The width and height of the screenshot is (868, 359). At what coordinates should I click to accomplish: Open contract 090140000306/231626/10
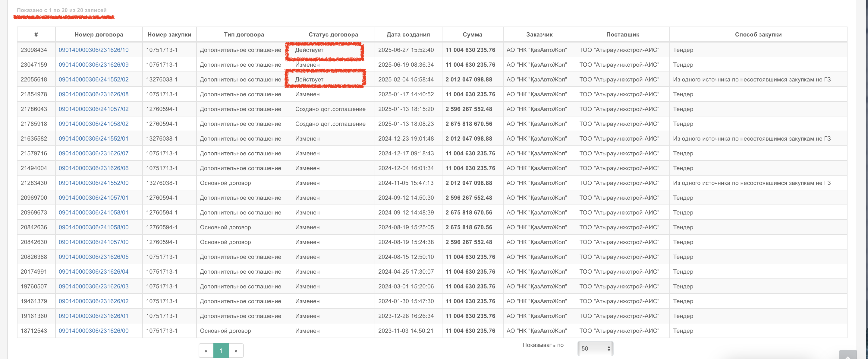tap(94, 50)
